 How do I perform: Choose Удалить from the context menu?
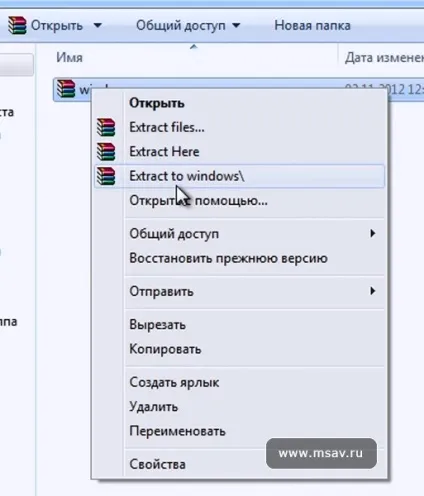coord(239,407)
